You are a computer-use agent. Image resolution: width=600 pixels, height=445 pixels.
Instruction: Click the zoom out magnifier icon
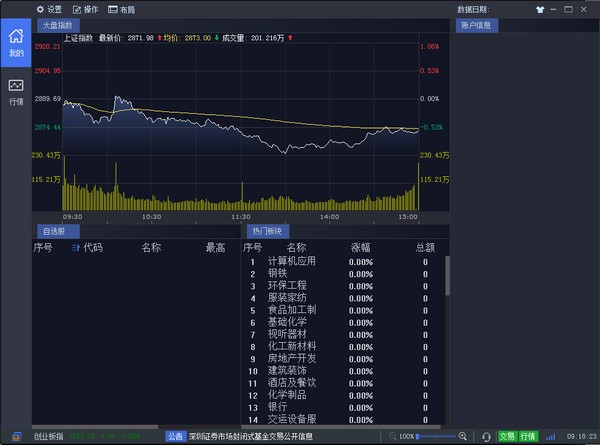pyautogui.click(x=391, y=436)
